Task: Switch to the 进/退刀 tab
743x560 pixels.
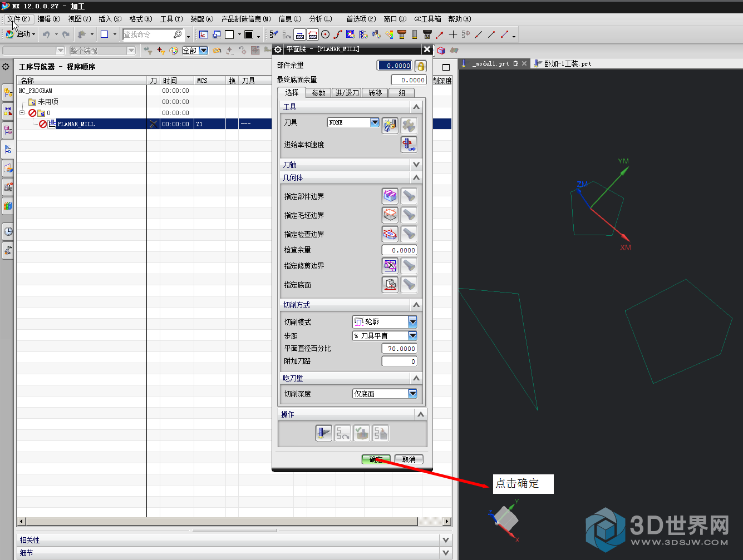Action: 347,93
